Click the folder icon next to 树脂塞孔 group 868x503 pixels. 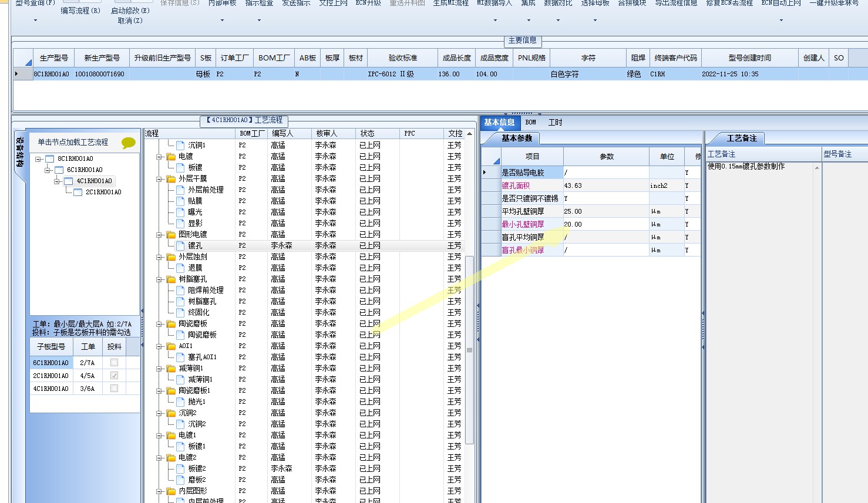coord(171,279)
